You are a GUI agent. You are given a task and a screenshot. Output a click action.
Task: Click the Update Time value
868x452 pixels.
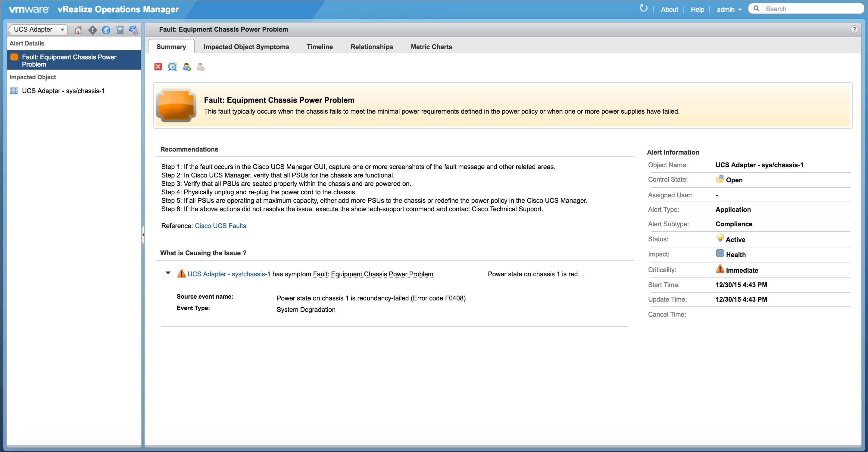coord(741,299)
